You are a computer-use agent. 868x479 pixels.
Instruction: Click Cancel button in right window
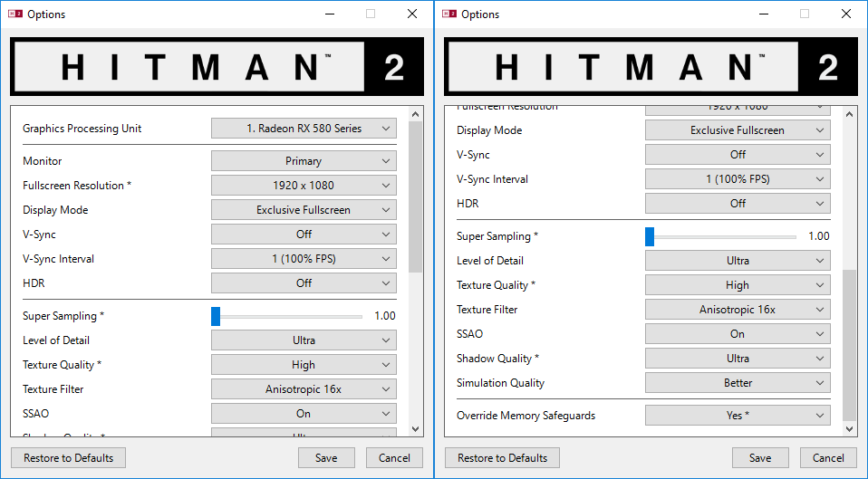pyautogui.click(x=828, y=458)
